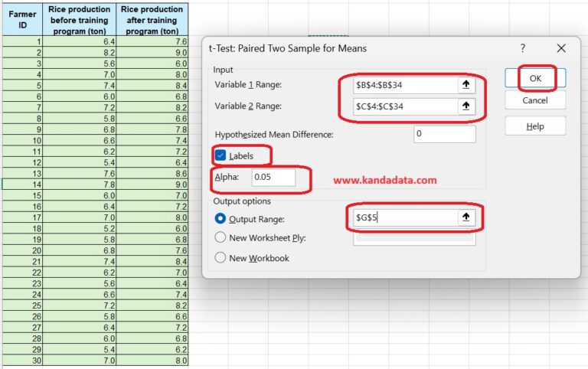The width and height of the screenshot is (588, 369).
Task: Click the Output Range collapse arrow icon
Action: coord(465,218)
